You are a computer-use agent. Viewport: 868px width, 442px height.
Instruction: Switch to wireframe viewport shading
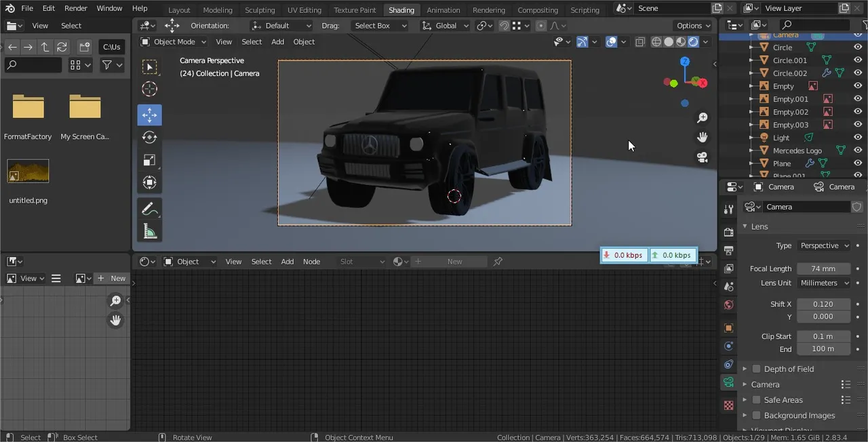(656, 42)
